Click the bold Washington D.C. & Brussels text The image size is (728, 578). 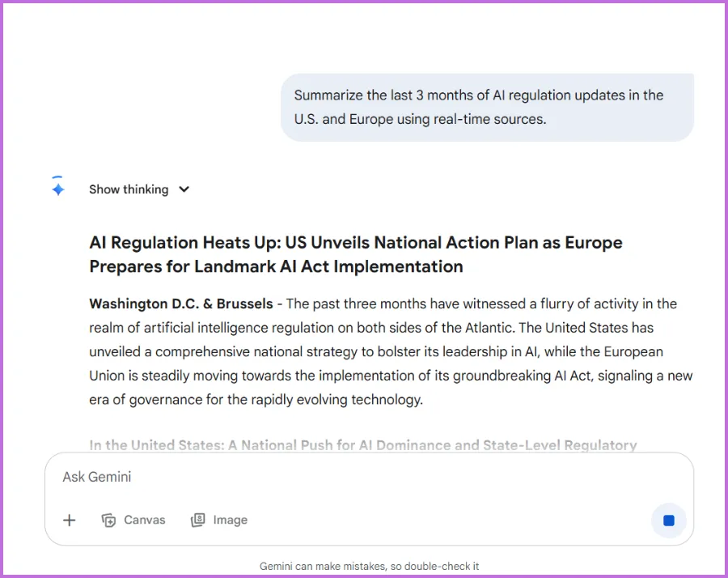pos(181,304)
